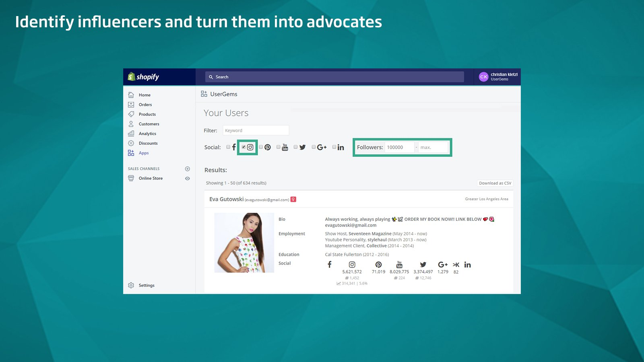
Task: Open Home in the sidebar
Action: click(144, 95)
